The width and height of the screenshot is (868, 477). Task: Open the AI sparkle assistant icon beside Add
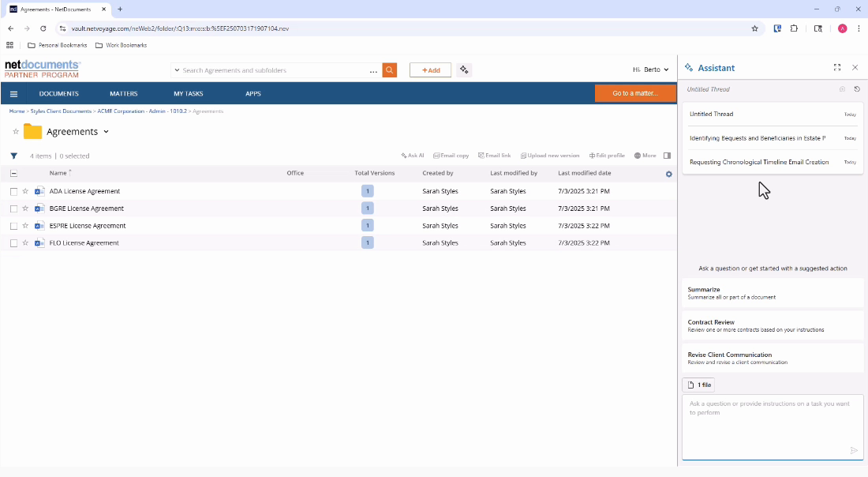pyautogui.click(x=464, y=69)
